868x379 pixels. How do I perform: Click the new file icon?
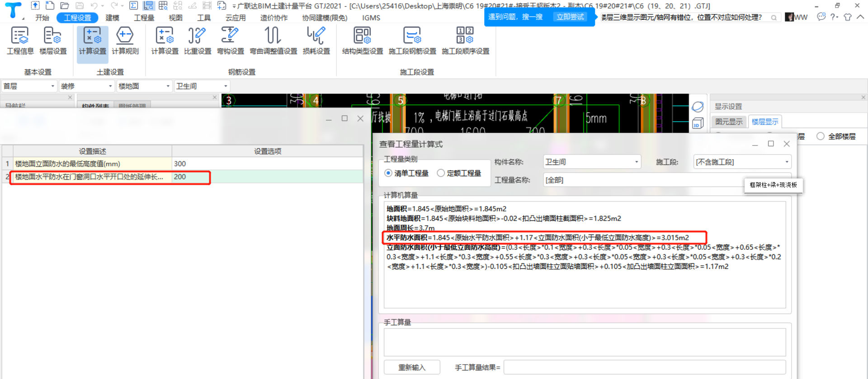coord(50,5)
